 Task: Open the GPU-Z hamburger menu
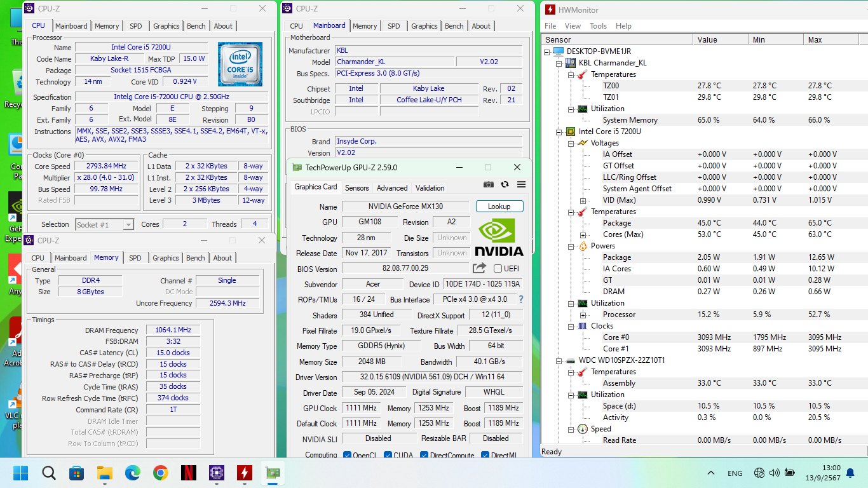coord(521,184)
